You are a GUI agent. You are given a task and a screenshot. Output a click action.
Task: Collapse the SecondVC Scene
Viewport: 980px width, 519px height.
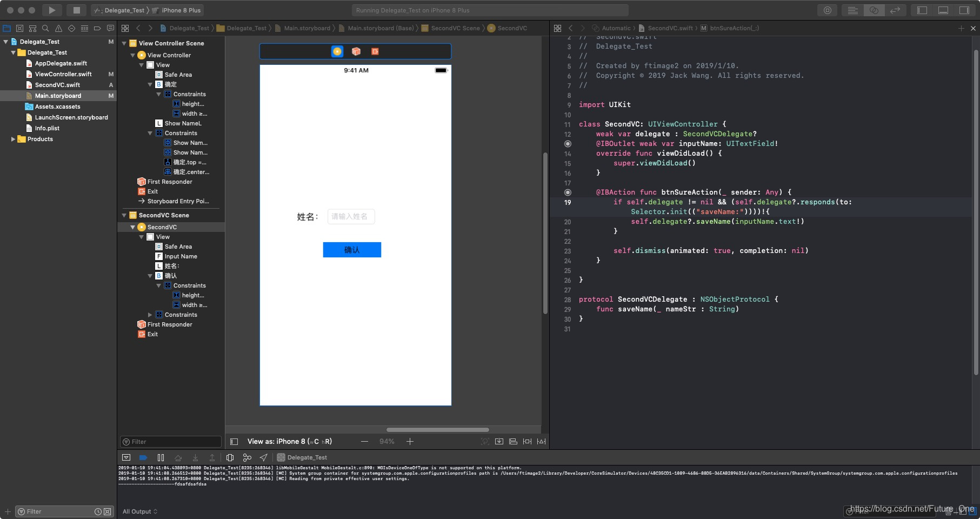[124, 215]
